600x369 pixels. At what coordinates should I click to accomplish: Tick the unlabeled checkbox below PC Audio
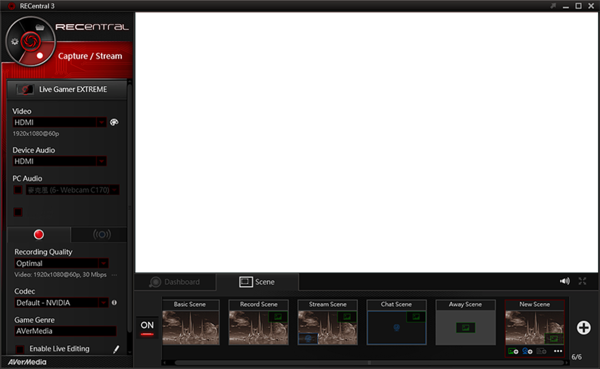18,212
